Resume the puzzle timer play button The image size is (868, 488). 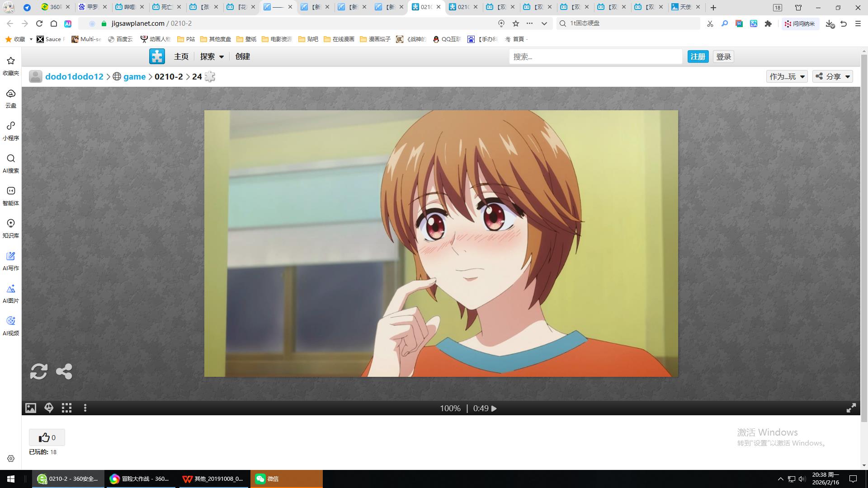coord(494,408)
